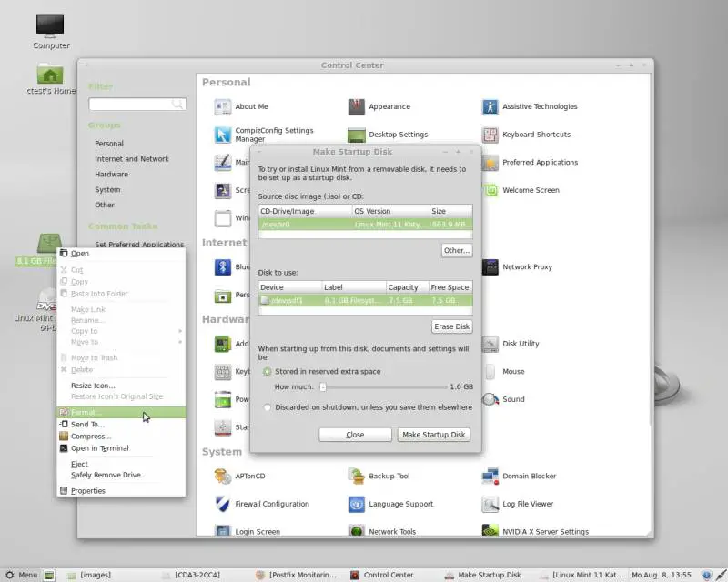Select Stored in reserved extra space option
This screenshot has height=582, width=728.
(267, 371)
